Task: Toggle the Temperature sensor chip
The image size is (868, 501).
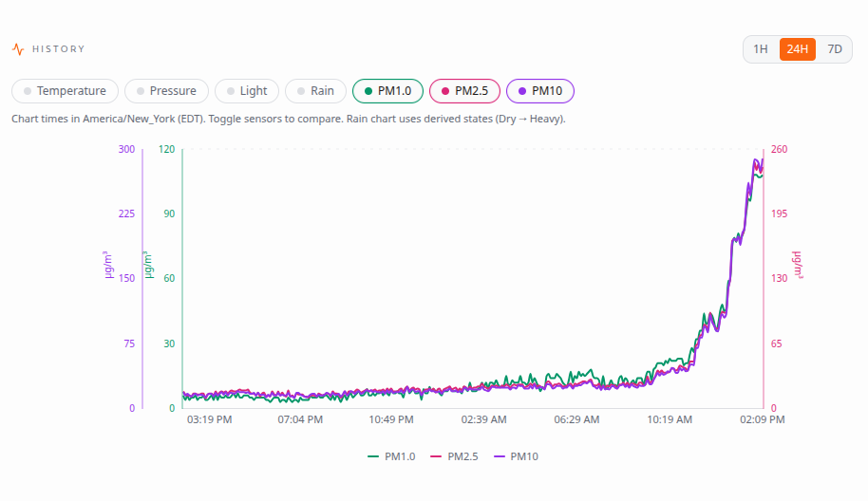Action: [65, 91]
